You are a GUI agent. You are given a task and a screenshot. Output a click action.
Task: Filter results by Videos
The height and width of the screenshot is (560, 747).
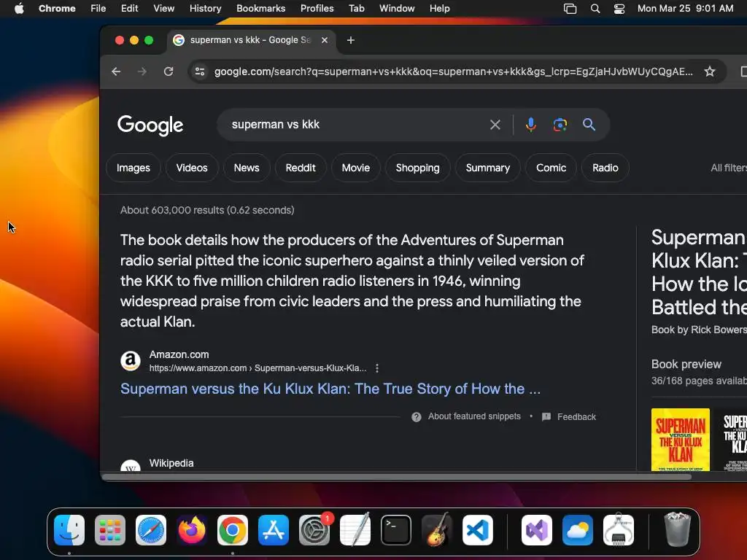coord(192,168)
